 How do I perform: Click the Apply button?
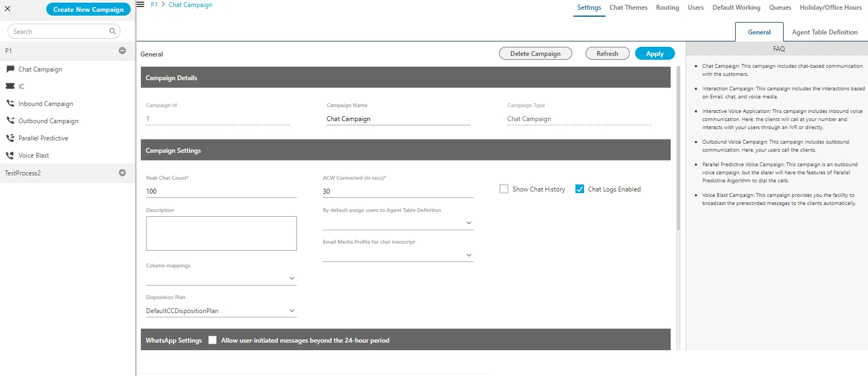654,53
